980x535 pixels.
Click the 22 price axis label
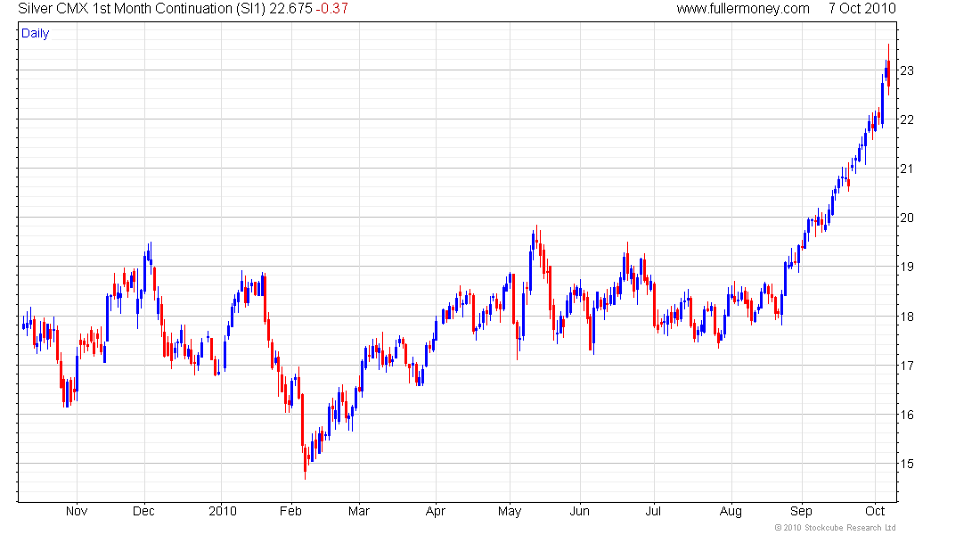tap(906, 119)
